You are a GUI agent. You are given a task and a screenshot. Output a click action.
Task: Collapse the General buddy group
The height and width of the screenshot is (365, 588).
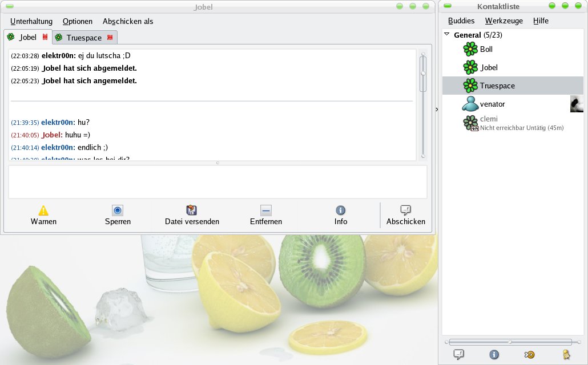click(x=446, y=35)
